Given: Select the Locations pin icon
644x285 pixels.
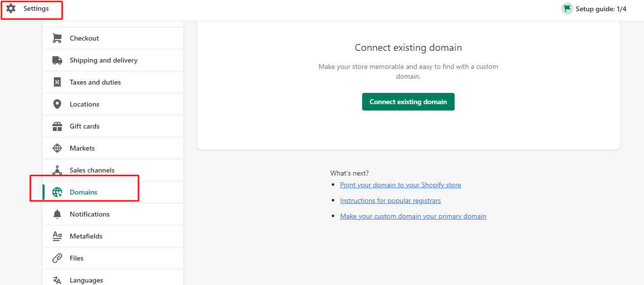Looking at the screenshot, I should point(57,104).
